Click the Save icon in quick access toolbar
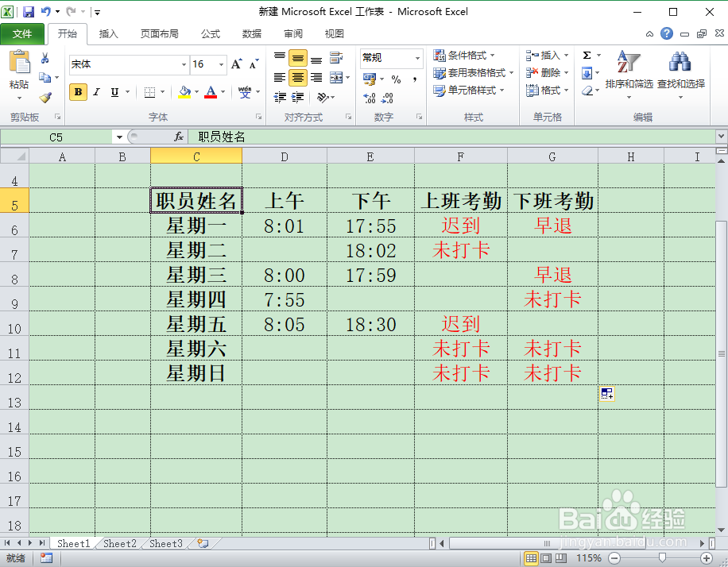 (x=29, y=12)
